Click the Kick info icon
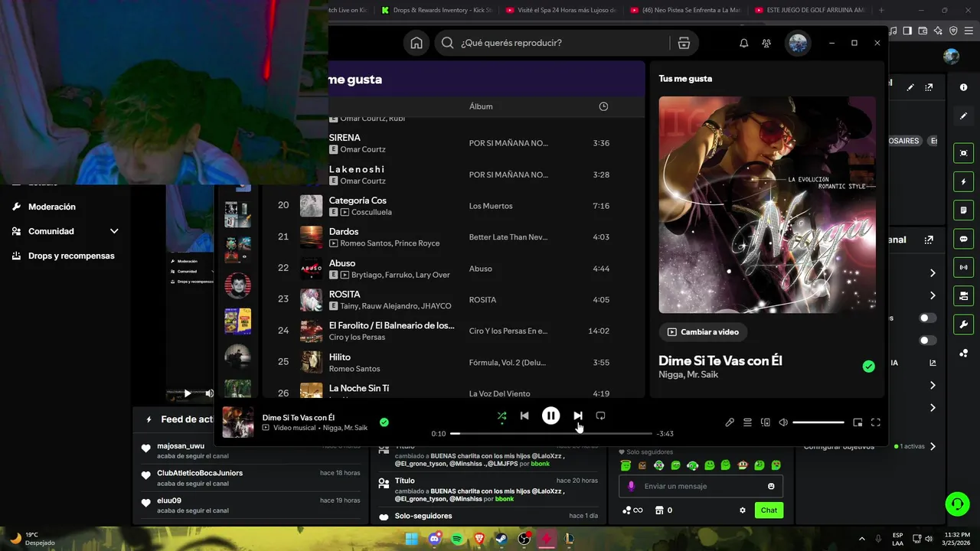The height and width of the screenshot is (551, 980). [963, 87]
